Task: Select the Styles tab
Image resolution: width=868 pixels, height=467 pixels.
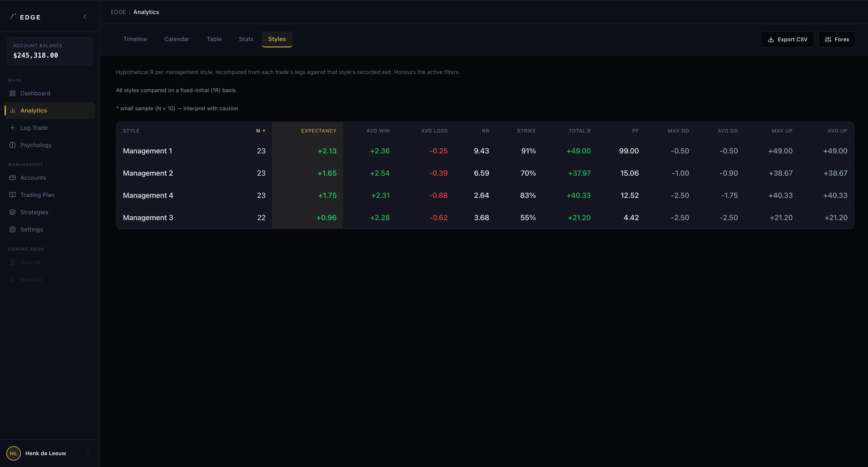Action: (x=277, y=39)
